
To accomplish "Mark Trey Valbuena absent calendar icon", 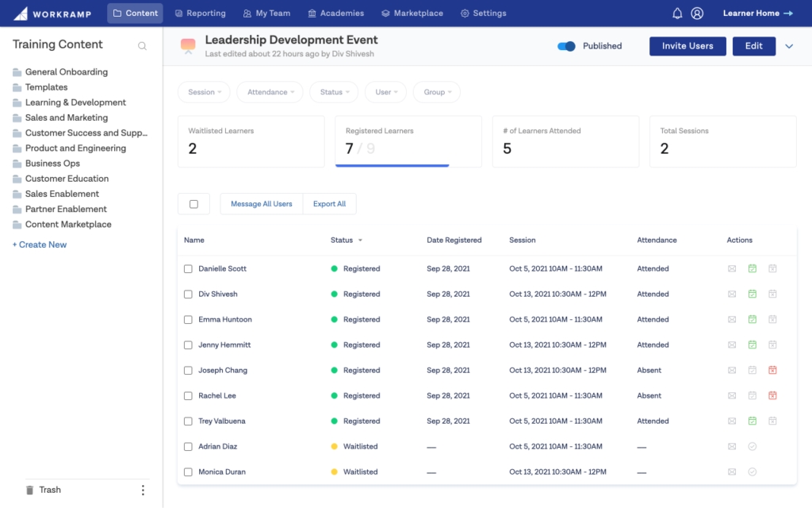I will 772,421.
